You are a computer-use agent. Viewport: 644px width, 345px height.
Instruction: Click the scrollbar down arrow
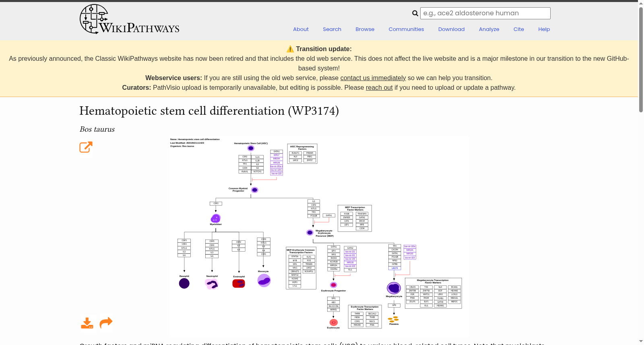pyautogui.click(x=641, y=342)
